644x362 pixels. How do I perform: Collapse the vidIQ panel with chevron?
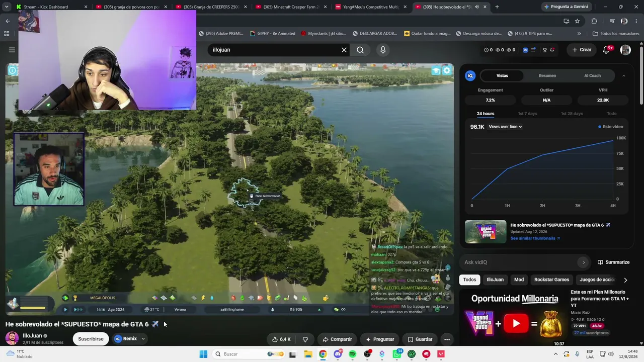click(x=624, y=76)
